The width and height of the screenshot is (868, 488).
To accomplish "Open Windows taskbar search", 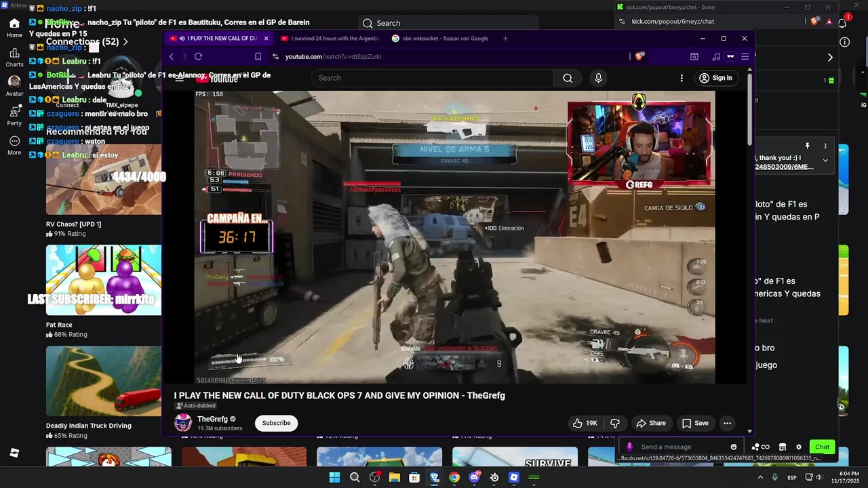I will [355, 477].
